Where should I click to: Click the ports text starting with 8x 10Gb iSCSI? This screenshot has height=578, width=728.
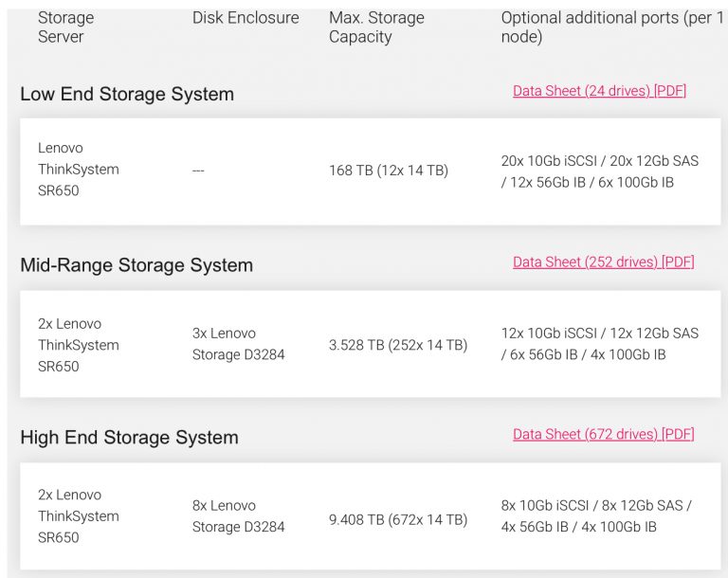click(x=595, y=516)
